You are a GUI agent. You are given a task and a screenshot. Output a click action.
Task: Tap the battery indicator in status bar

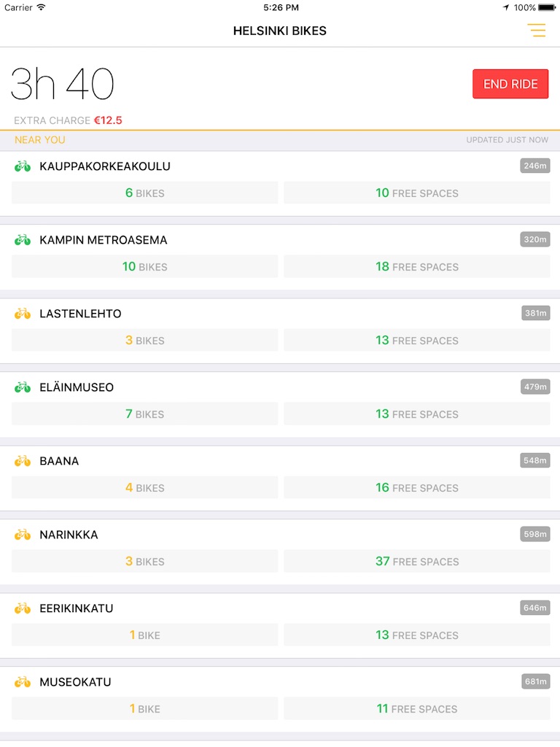pos(547,7)
